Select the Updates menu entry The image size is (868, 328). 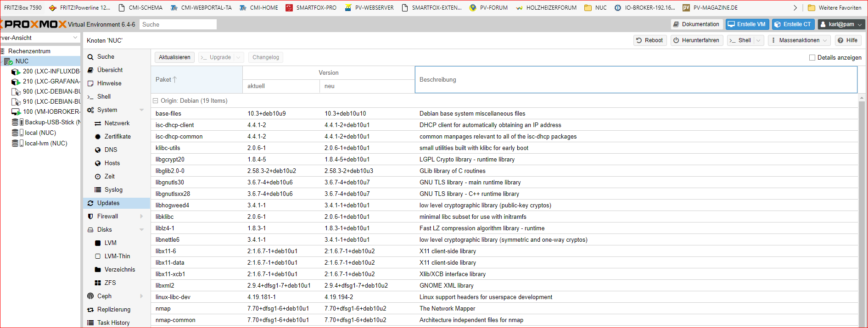point(117,203)
